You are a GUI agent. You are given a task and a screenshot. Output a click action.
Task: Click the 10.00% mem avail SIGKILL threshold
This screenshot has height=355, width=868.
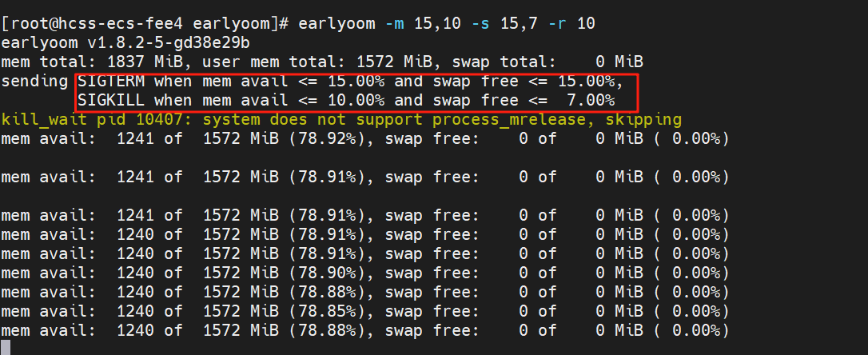(356, 101)
